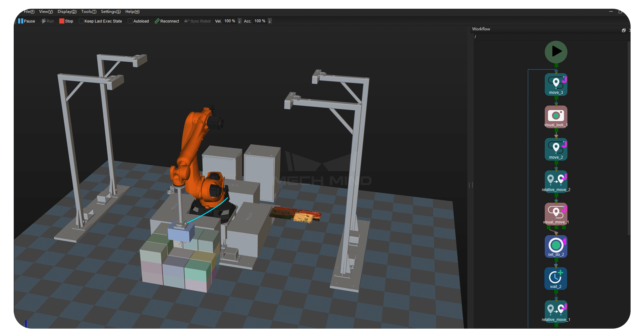
Task: Run the workflow with the green play icon
Action: (x=556, y=51)
